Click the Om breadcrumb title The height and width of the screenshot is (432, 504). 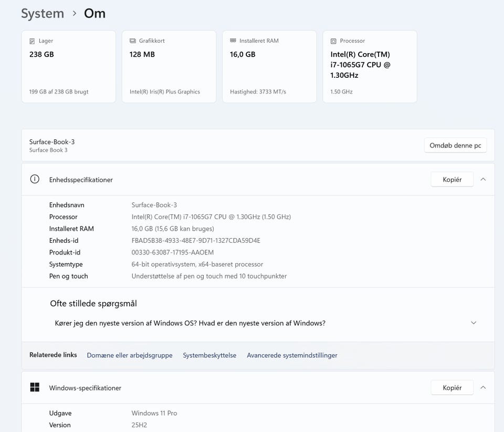pos(94,13)
